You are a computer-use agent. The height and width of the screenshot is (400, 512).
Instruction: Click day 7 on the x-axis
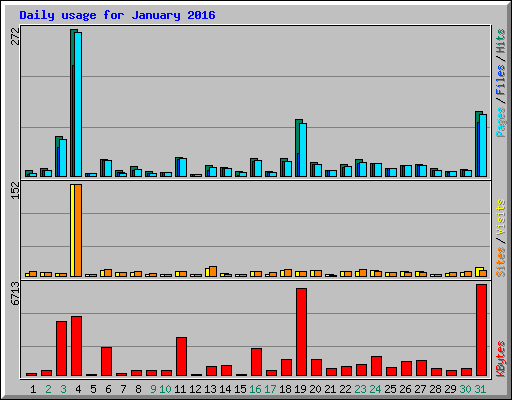pyautogui.click(x=123, y=389)
